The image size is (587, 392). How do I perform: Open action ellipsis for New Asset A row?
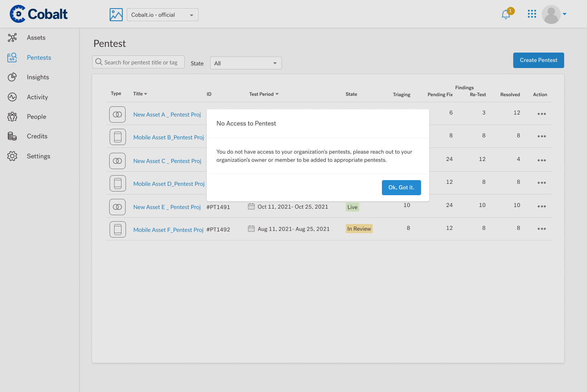click(541, 114)
